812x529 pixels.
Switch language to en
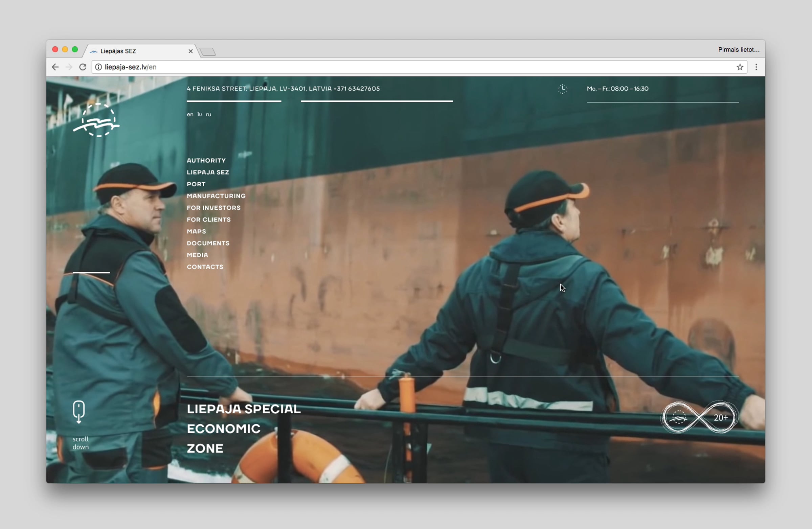coord(190,115)
